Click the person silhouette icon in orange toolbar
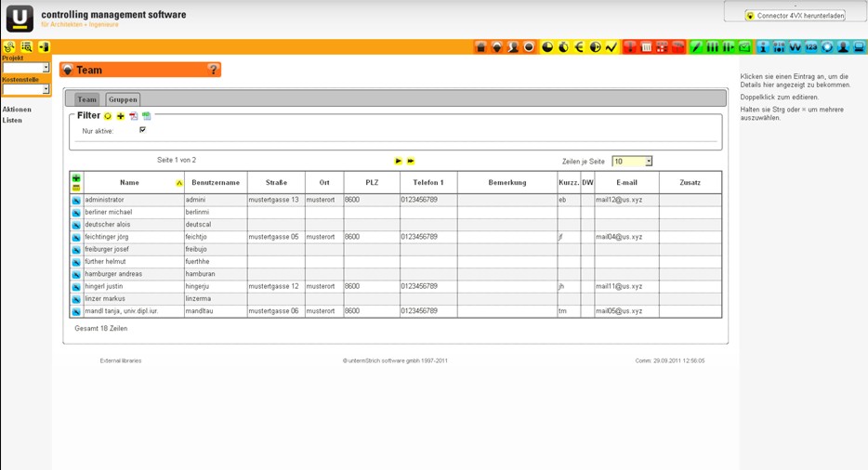This screenshot has height=470, width=868. click(513, 47)
